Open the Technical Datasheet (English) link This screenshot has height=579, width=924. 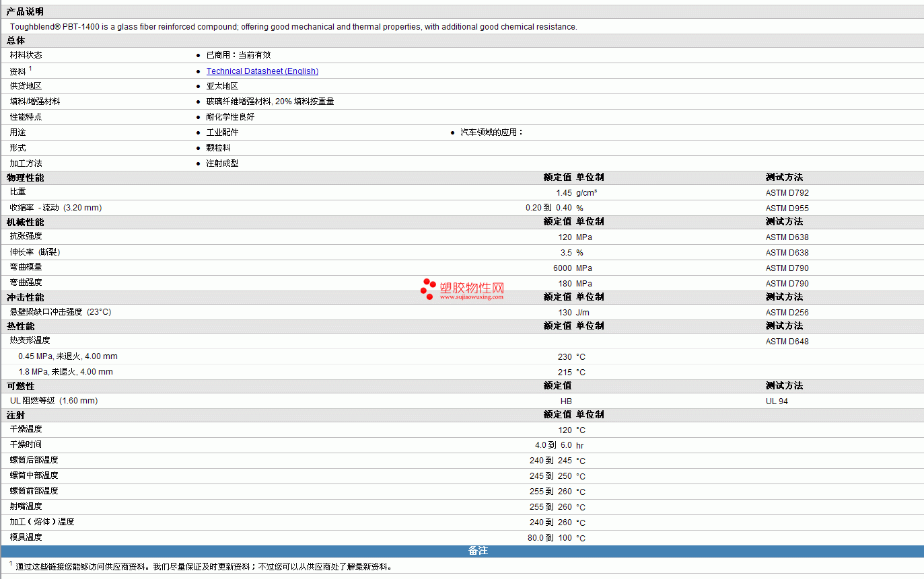coord(262,71)
